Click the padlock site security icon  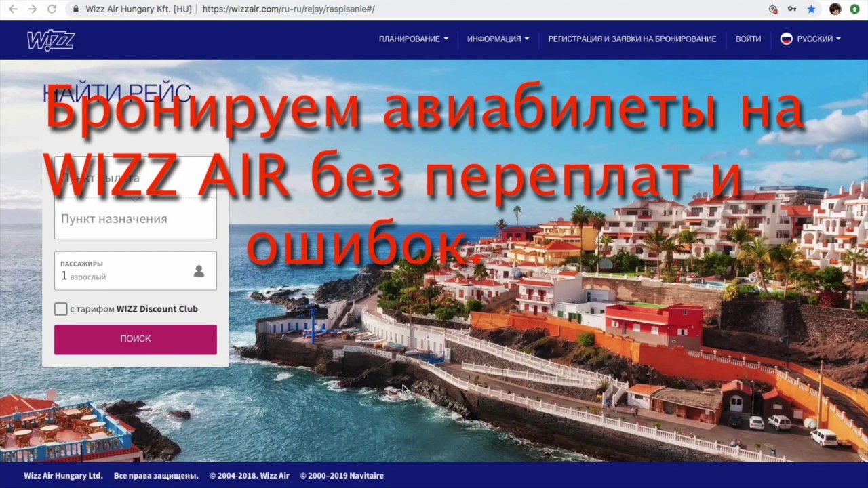coord(75,9)
